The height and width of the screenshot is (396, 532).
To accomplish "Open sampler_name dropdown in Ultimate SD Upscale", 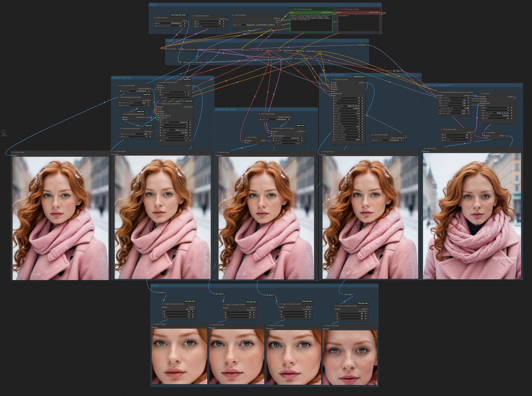I will coord(348,106).
